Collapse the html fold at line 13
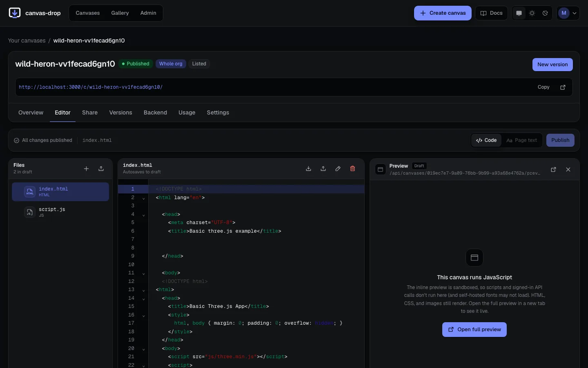 click(x=143, y=290)
